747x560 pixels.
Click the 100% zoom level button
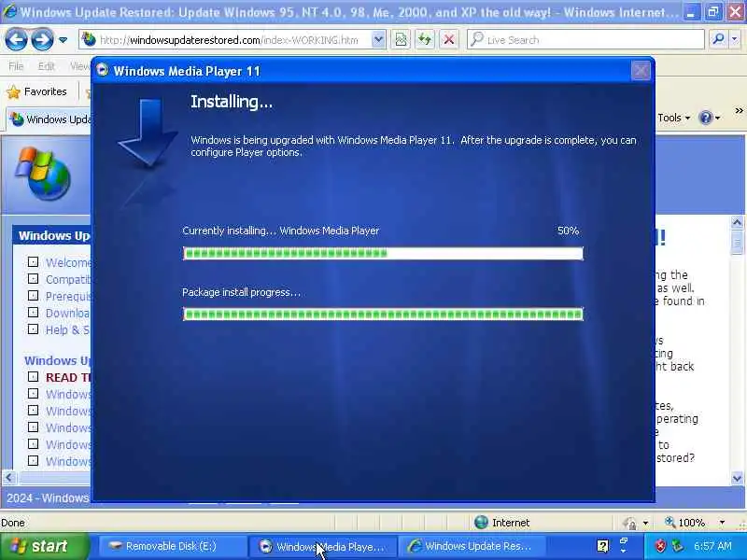(x=685, y=523)
